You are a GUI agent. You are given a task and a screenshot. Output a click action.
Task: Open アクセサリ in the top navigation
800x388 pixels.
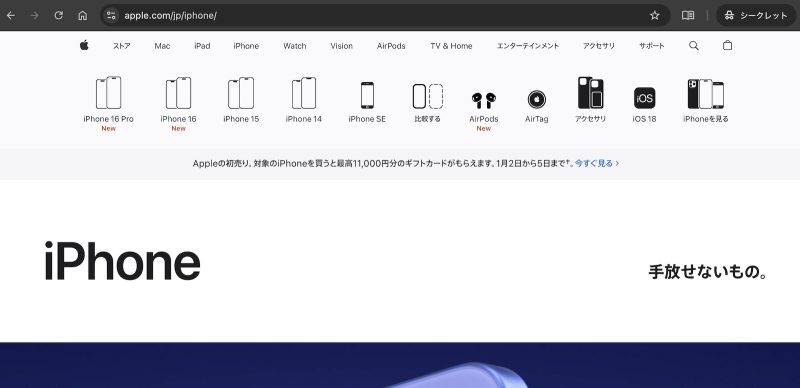598,46
